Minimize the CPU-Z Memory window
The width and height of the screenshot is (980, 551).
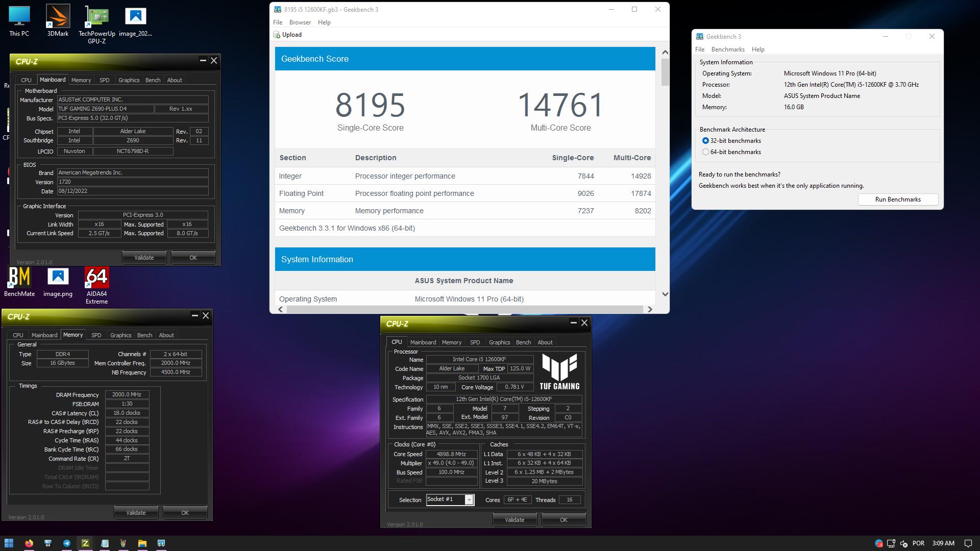[194, 315]
